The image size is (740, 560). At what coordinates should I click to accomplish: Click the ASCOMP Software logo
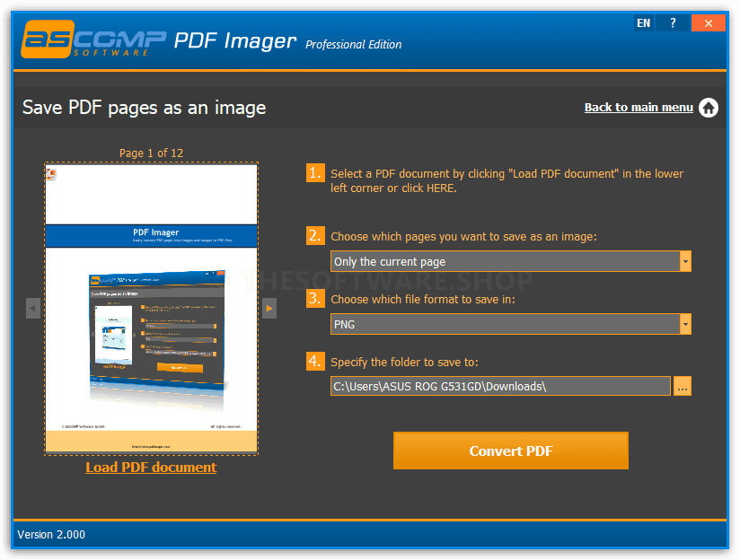click(x=93, y=39)
